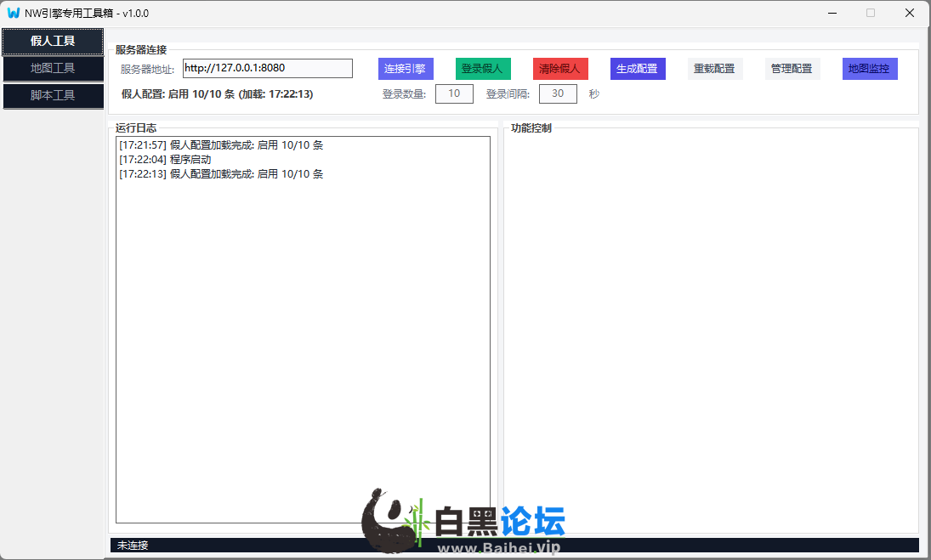Select the 程序启动 log entry
Image resolution: width=931 pixels, height=560 pixels.
tap(165, 160)
